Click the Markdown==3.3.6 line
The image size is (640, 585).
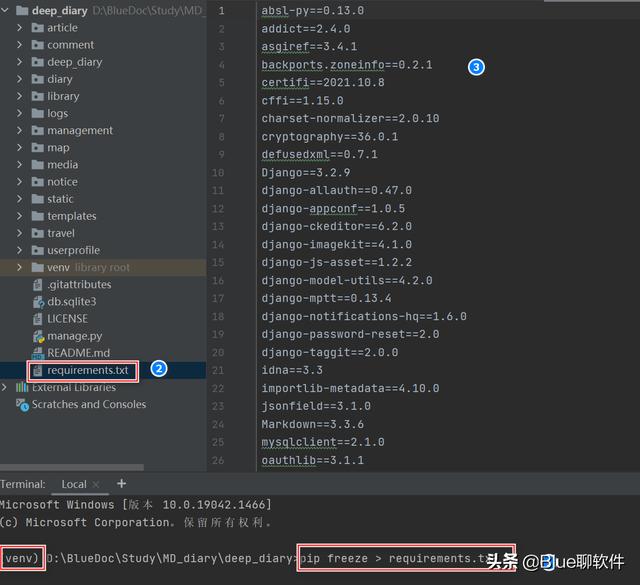point(313,425)
